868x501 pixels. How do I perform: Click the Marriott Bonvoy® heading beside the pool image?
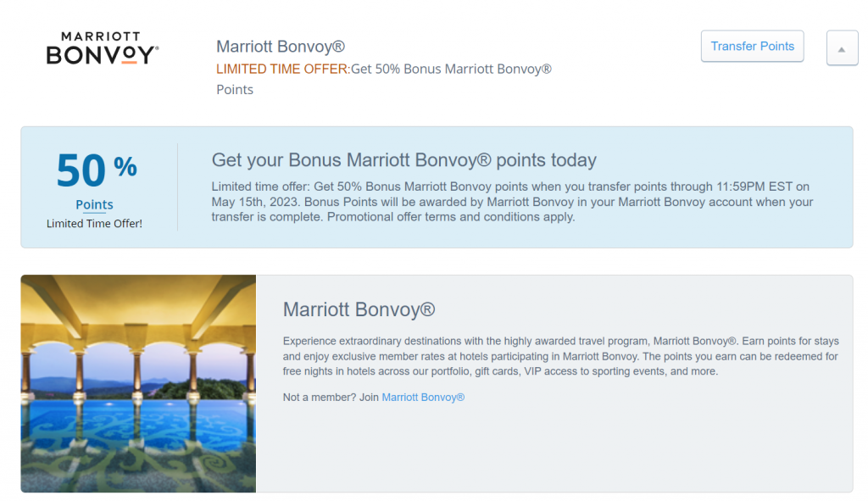359,309
